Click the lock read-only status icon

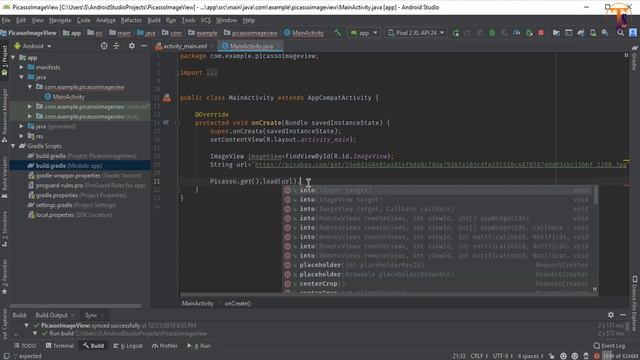click(x=552, y=356)
